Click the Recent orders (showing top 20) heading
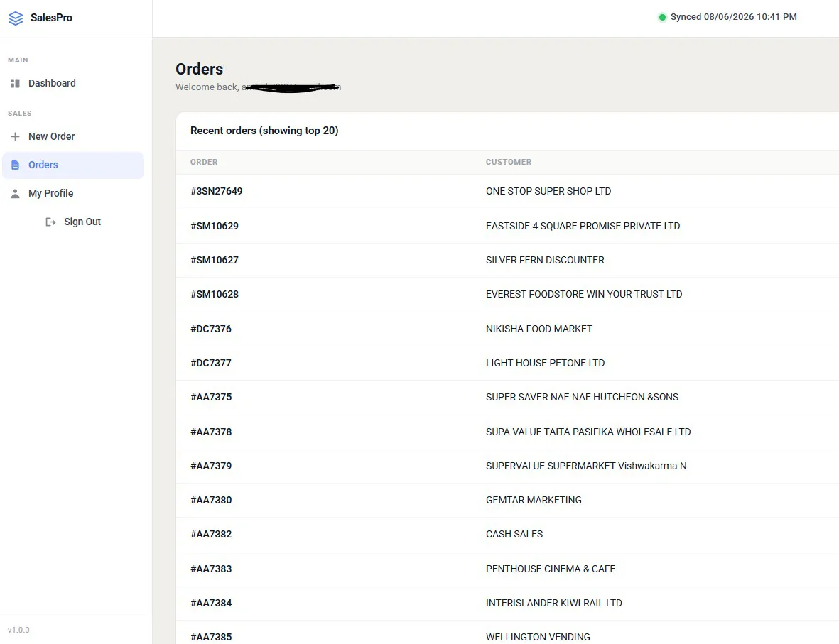This screenshot has height=644, width=839. pos(264,131)
